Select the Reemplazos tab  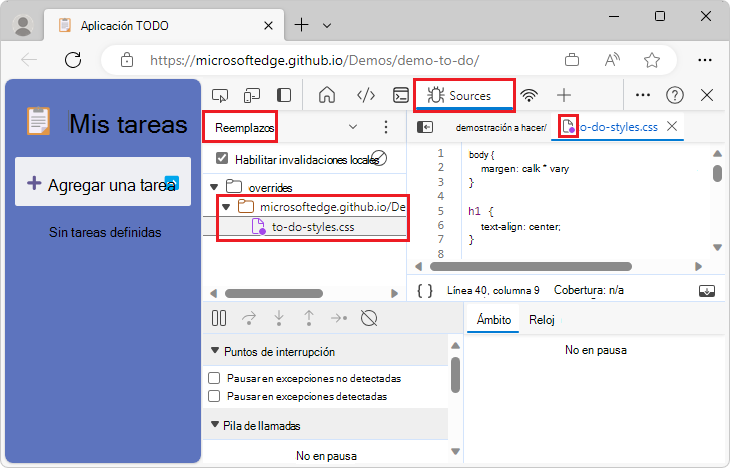244,128
